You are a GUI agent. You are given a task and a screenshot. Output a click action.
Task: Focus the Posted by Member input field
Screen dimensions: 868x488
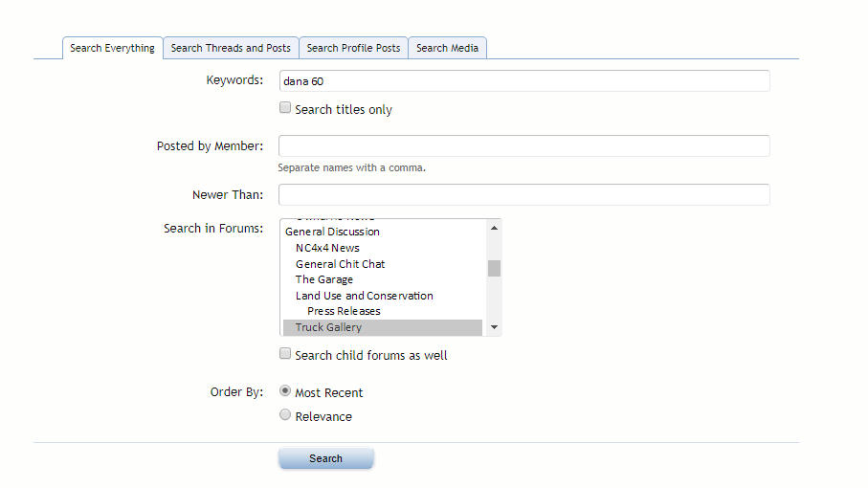coord(523,145)
